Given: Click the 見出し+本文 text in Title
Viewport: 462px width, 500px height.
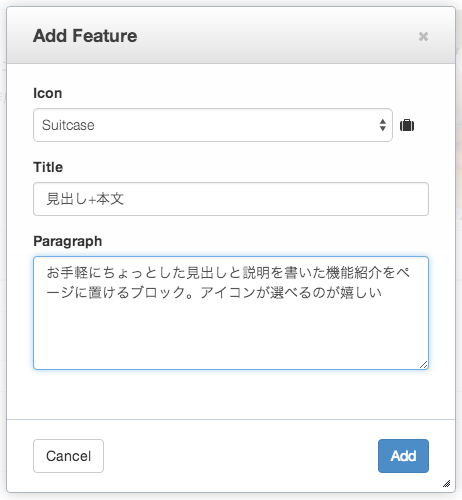Looking at the screenshot, I should [85, 199].
